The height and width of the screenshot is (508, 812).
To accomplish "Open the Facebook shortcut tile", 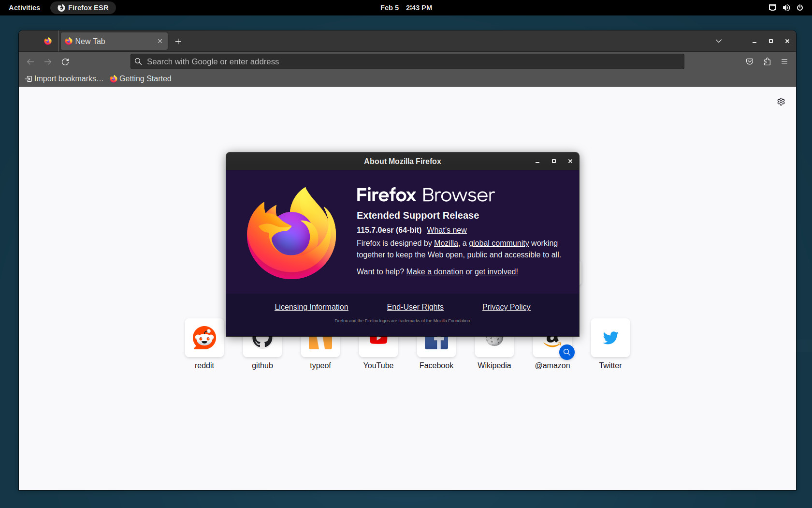I will pyautogui.click(x=436, y=354).
